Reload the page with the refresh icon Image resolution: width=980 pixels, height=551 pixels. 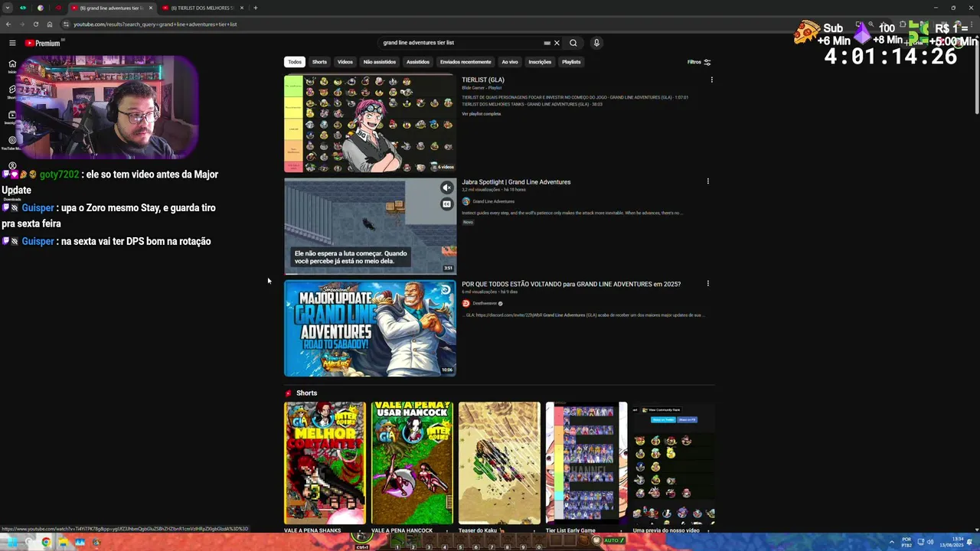pos(35,24)
